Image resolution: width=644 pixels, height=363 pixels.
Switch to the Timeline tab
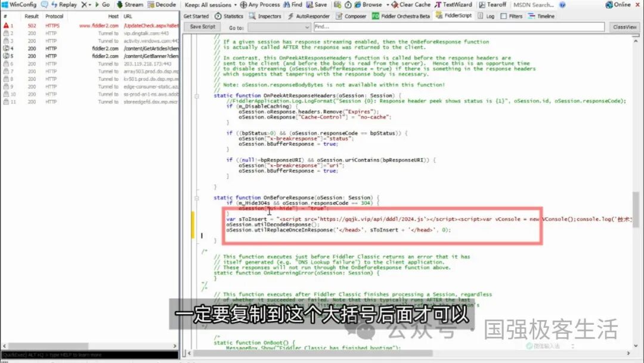tap(541, 17)
